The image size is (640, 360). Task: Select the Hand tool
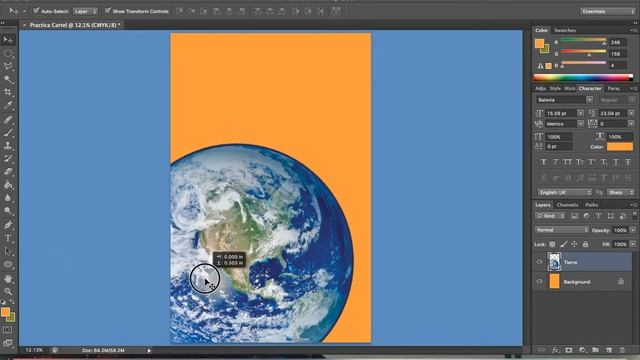tap(8, 278)
